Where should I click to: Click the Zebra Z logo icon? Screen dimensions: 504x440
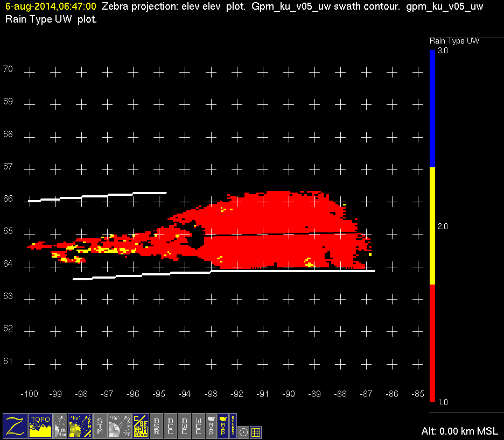15,425
